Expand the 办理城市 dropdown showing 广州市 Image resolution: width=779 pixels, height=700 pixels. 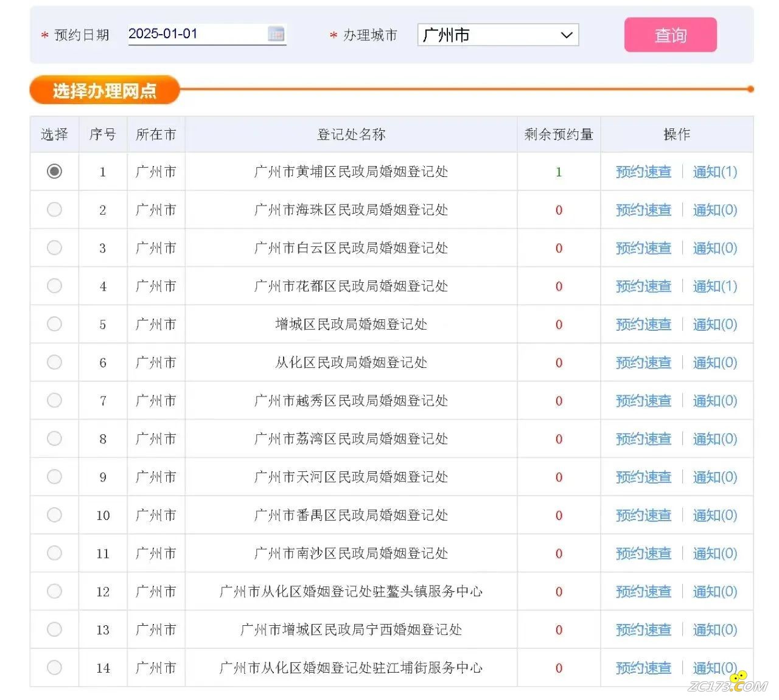(x=498, y=35)
